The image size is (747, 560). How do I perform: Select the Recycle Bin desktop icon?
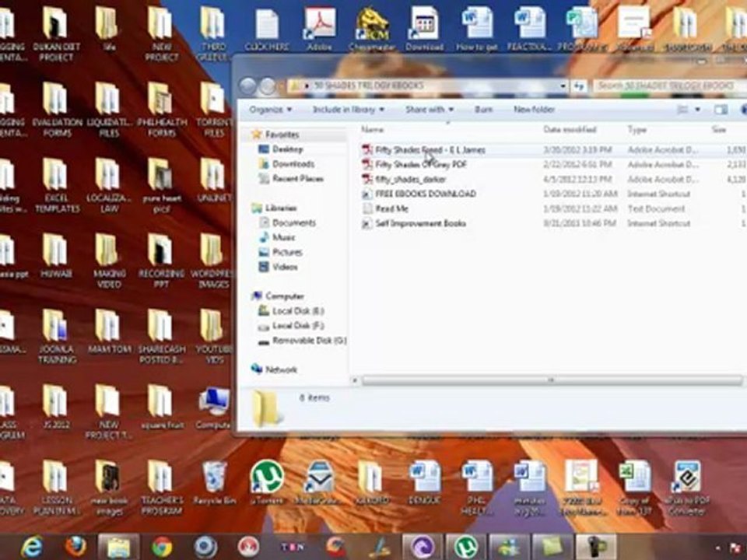pos(215,483)
